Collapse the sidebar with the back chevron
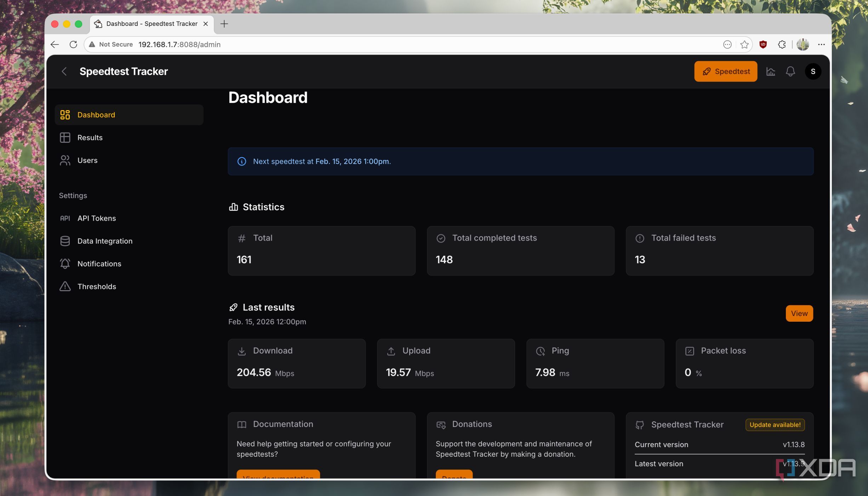This screenshot has width=868, height=496. 64,71
